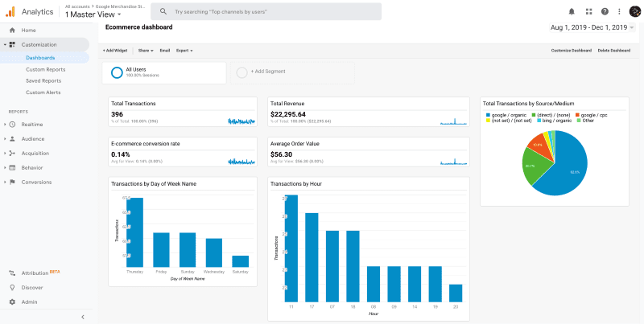This screenshot has width=644, height=324.
Task: Click the $22,295.64 revenue value
Action: click(288, 114)
